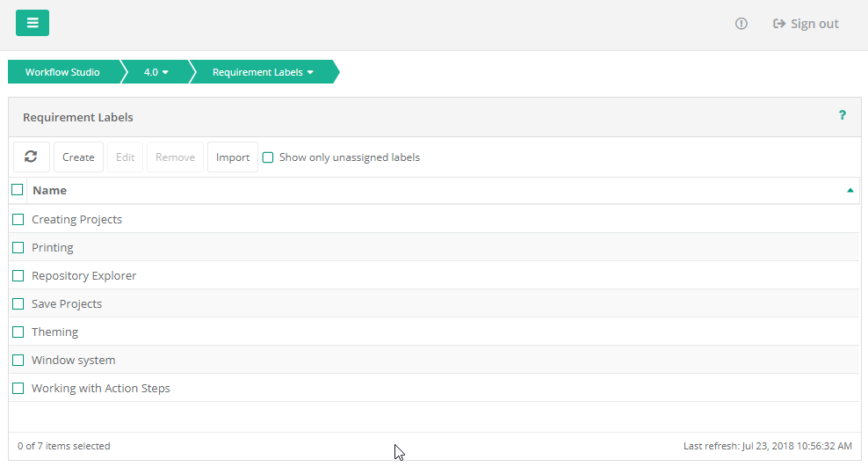
Task: Open the Requirement Labels breadcrumb dropdown
Action: coord(263,72)
